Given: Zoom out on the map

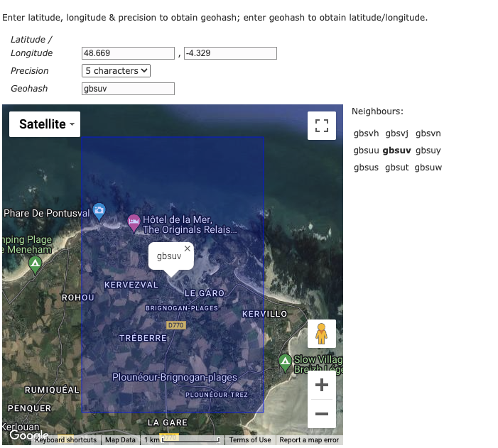Looking at the screenshot, I should tap(321, 414).
